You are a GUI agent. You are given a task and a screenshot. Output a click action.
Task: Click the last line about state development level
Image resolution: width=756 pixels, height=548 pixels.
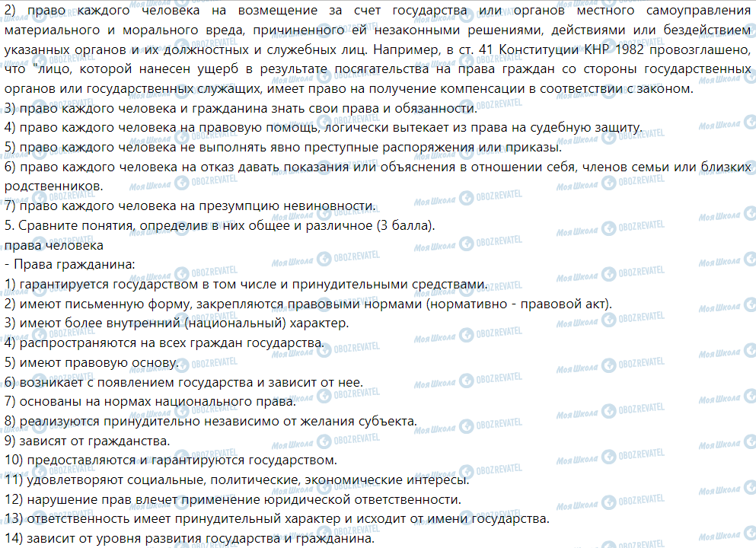(190, 539)
